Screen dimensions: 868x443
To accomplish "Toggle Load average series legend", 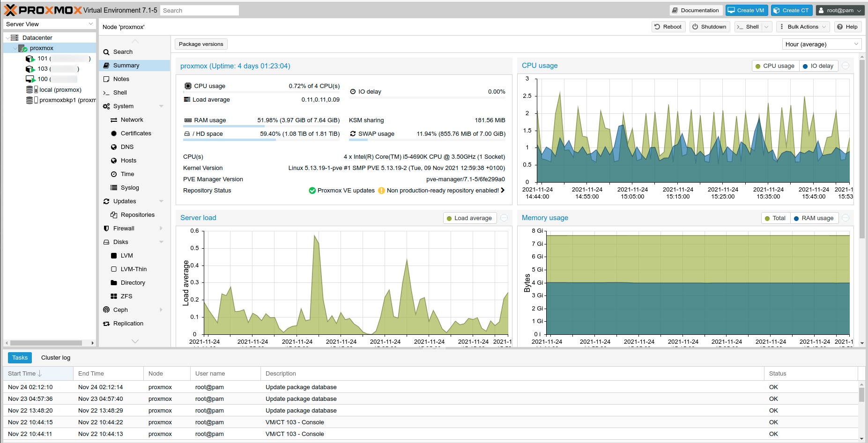I will point(469,218).
